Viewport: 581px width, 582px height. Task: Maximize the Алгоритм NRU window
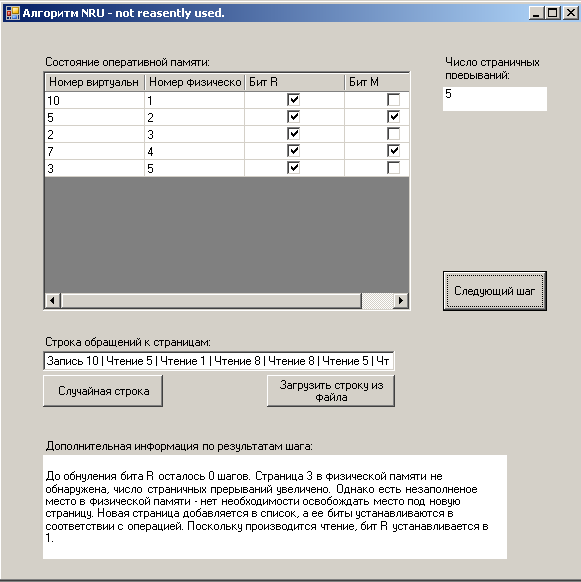pos(553,13)
